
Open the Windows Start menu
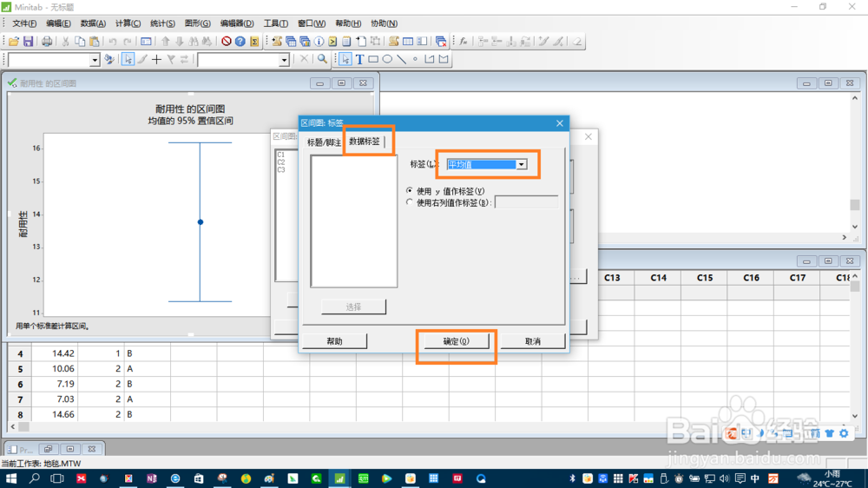[10, 478]
